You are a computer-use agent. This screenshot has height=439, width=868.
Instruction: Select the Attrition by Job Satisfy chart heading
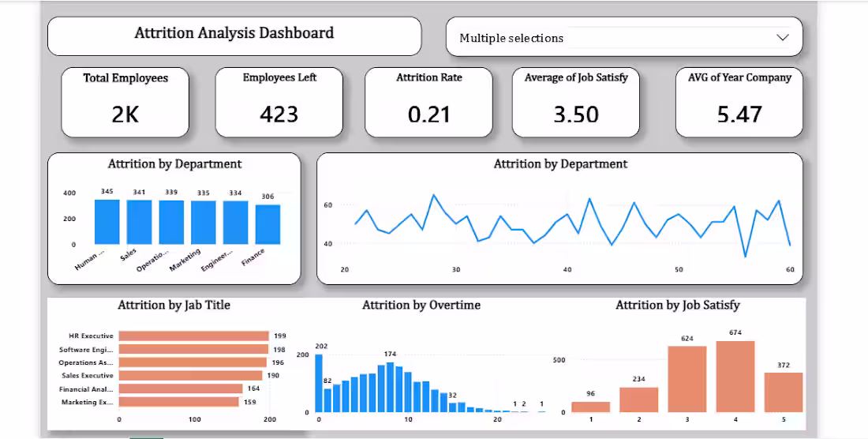tap(678, 305)
